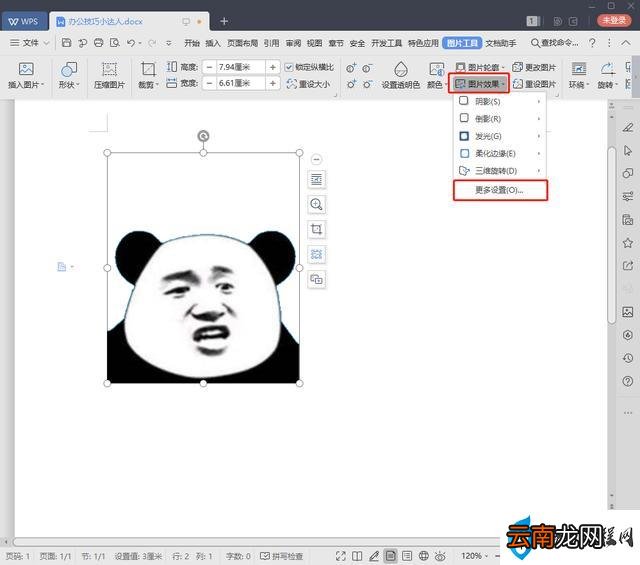
Task: Switch to outline view in status bar
Action: (x=407, y=556)
